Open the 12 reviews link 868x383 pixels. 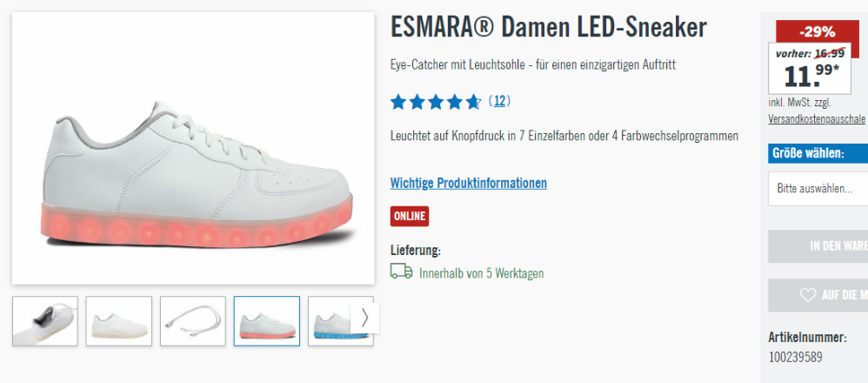[500, 101]
